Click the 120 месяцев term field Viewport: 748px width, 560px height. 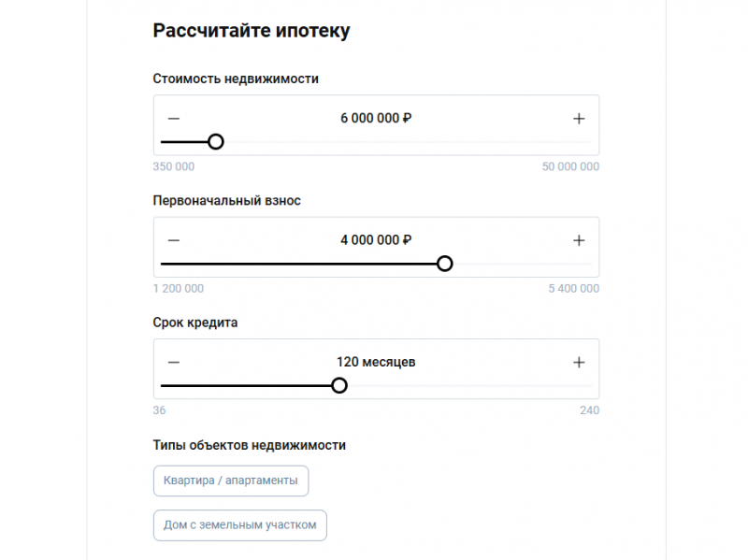point(376,361)
